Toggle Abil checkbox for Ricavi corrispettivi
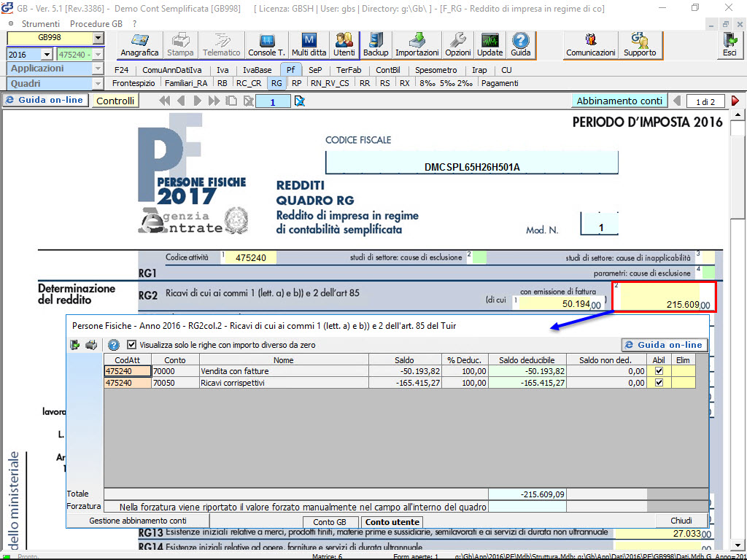 [x=659, y=382]
